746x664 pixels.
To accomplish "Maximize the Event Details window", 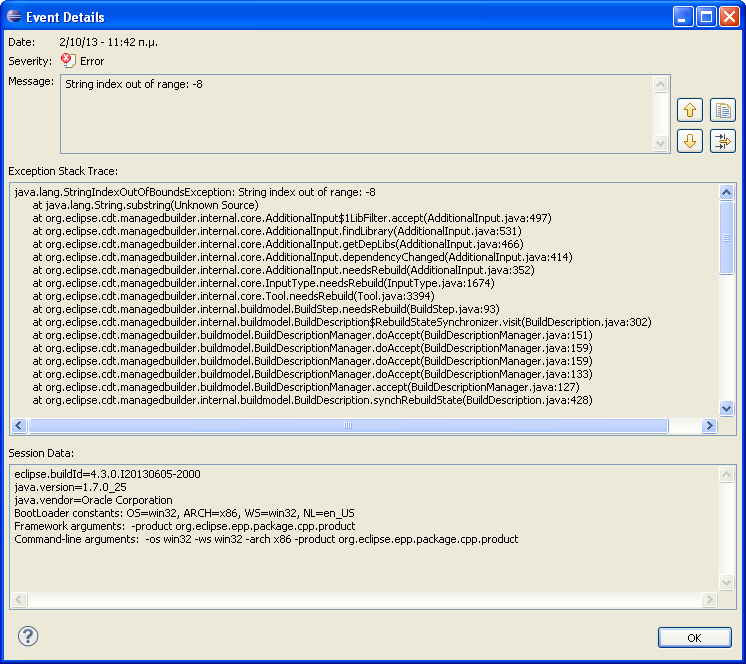I will pos(706,17).
